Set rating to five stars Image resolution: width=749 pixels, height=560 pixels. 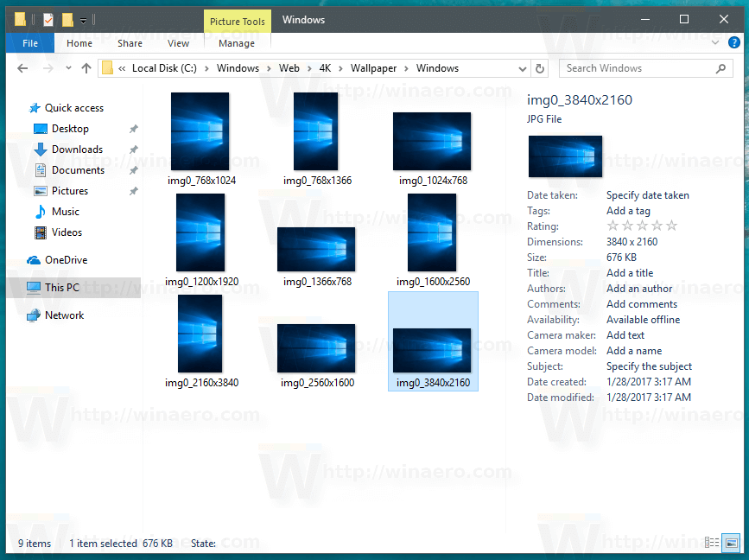click(x=672, y=226)
